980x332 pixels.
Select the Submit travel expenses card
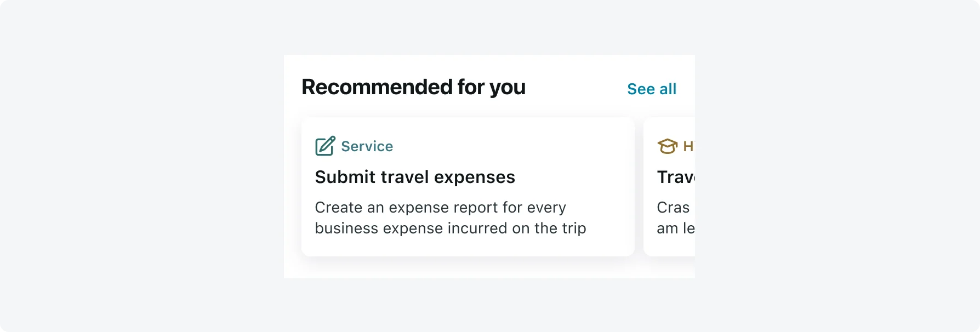pos(468,187)
